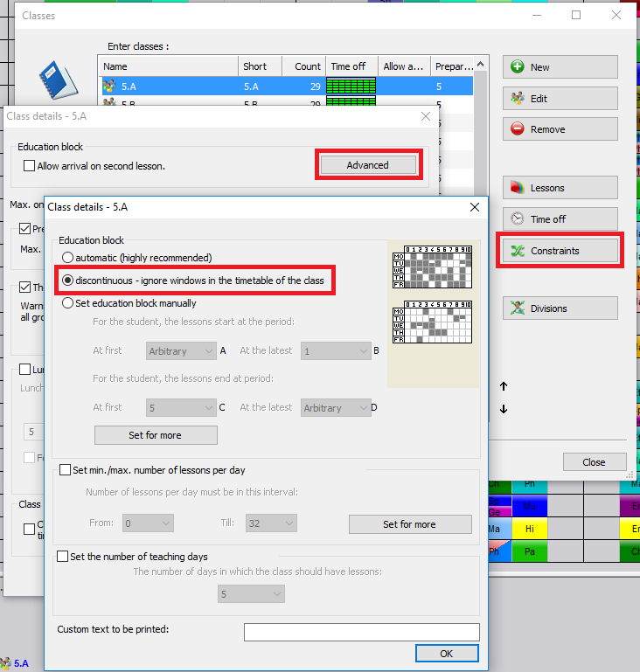
Task: Open the Constraints button
Action: coord(560,251)
